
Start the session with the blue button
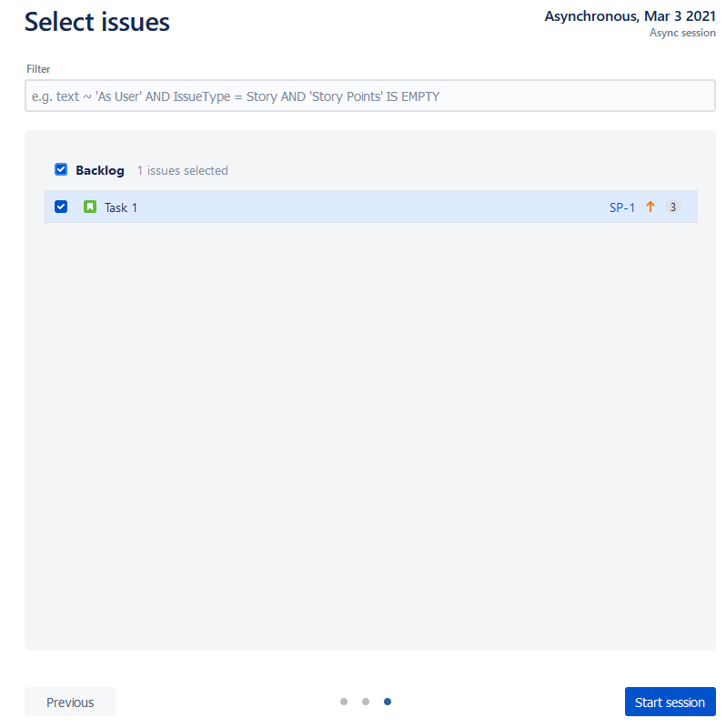click(x=670, y=702)
